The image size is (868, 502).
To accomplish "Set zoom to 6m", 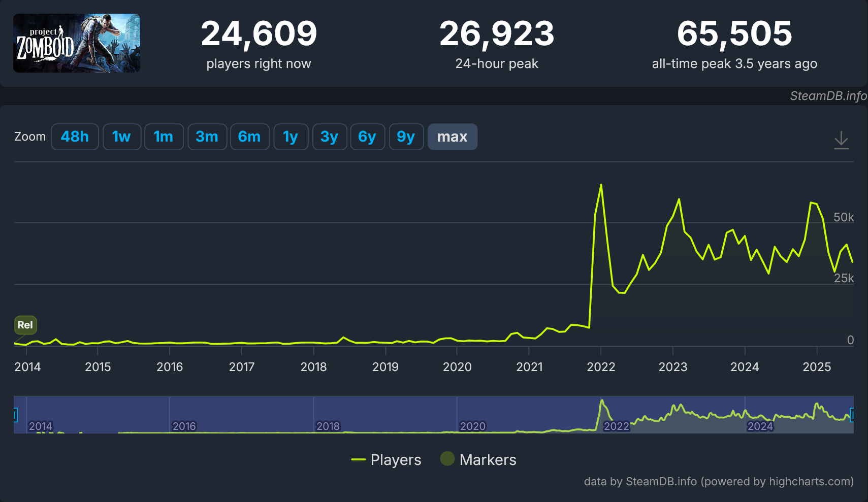I will tap(249, 137).
